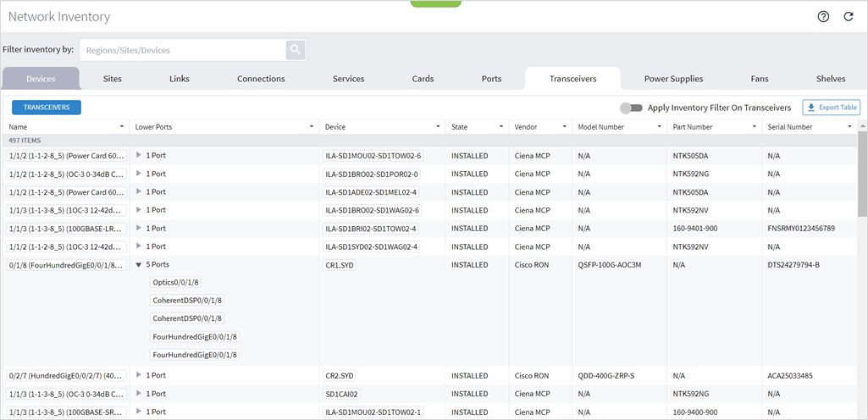Image resolution: width=868 pixels, height=420 pixels.
Task: Collapse the 5 Ports row for CR1.SYD
Action: click(139, 265)
